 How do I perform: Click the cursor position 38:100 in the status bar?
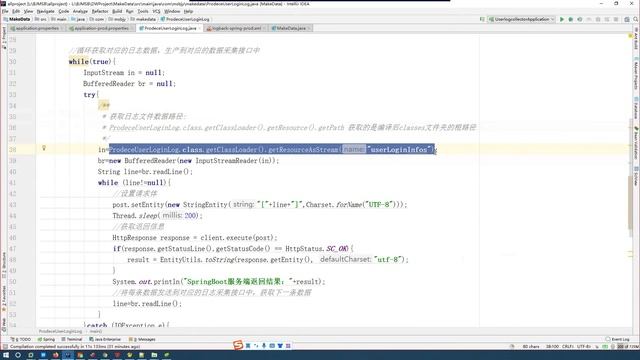tap(552, 346)
